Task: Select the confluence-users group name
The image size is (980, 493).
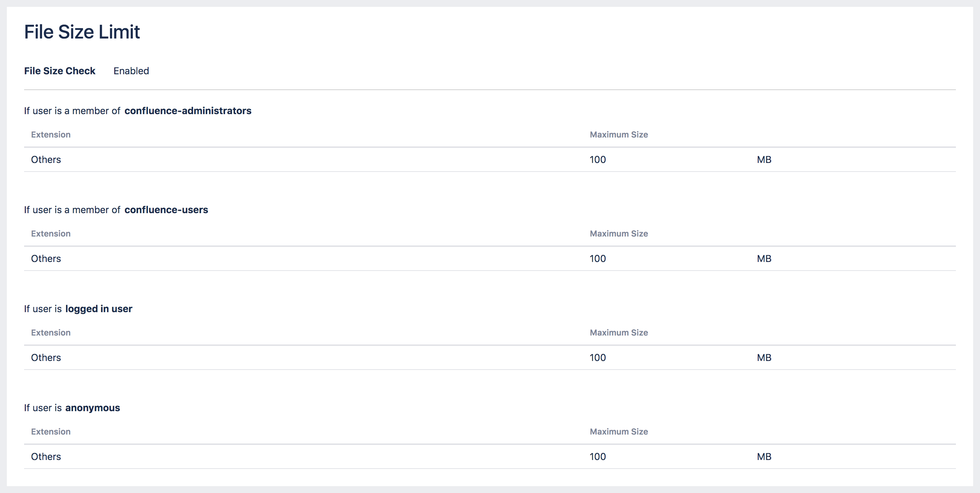Action: pyautogui.click(x=166, y=210)
